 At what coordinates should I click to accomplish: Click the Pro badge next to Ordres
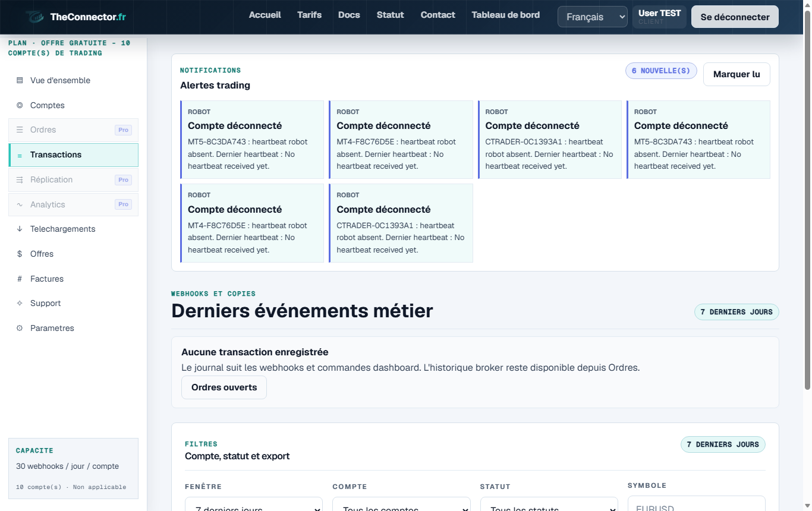[123, 130]
